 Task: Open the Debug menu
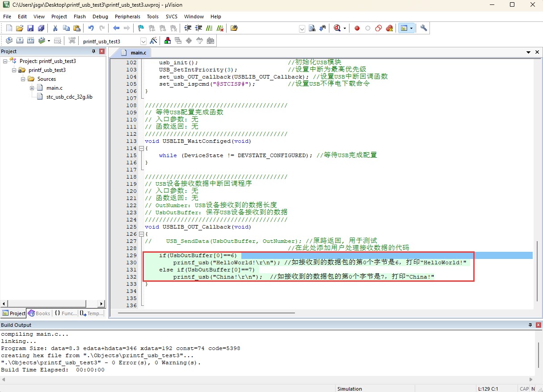(x=100, y=17)
